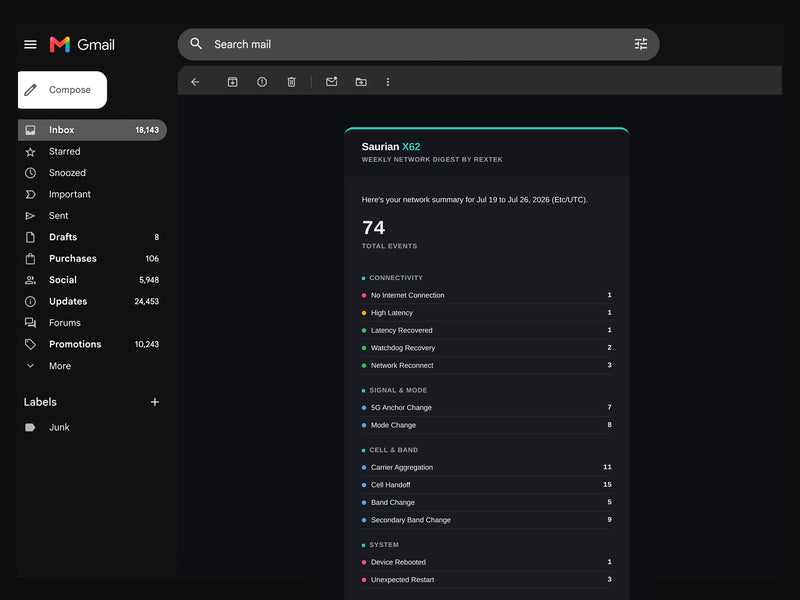Open the main menu hamburger icon
The width and height of the screenshot is (800, 600).
coord(30,44)
